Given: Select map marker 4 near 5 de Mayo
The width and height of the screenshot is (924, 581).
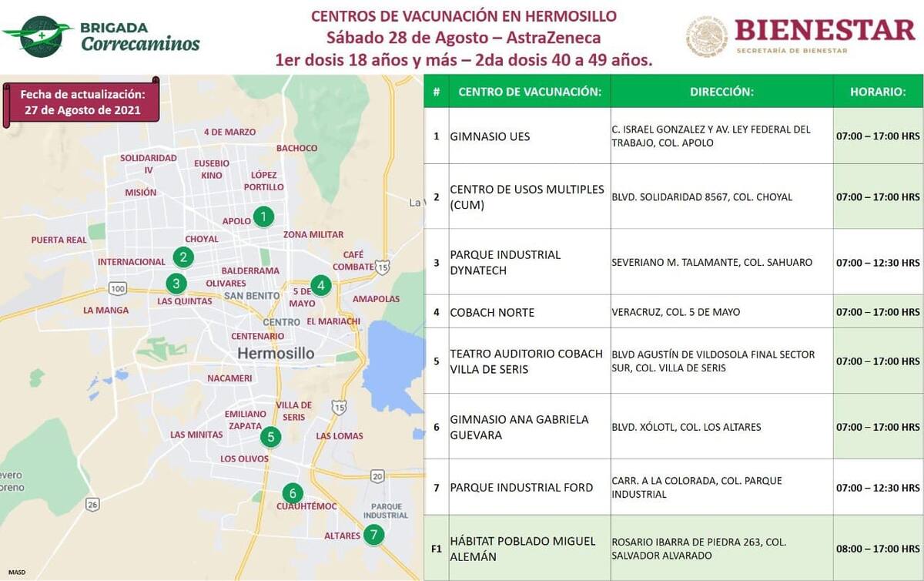Looking at the screenshot, I should coord(321,286).
